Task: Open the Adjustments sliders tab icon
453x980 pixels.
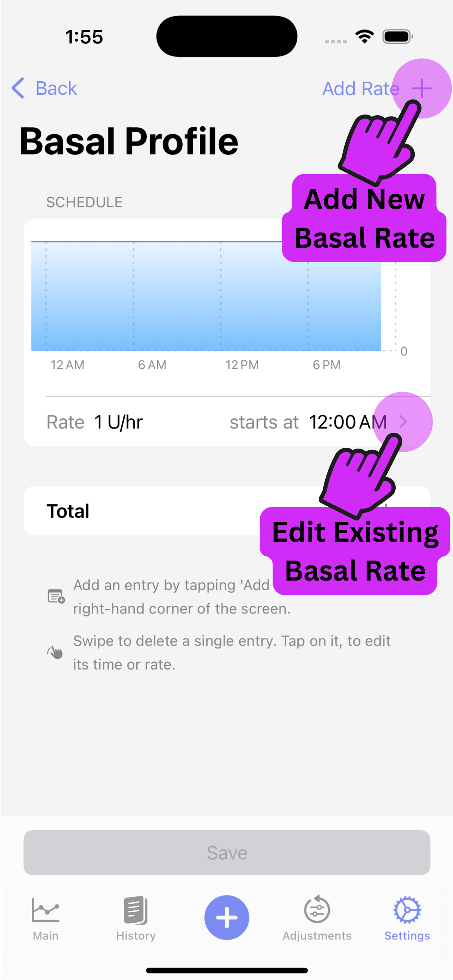Action: pos(317,910)
